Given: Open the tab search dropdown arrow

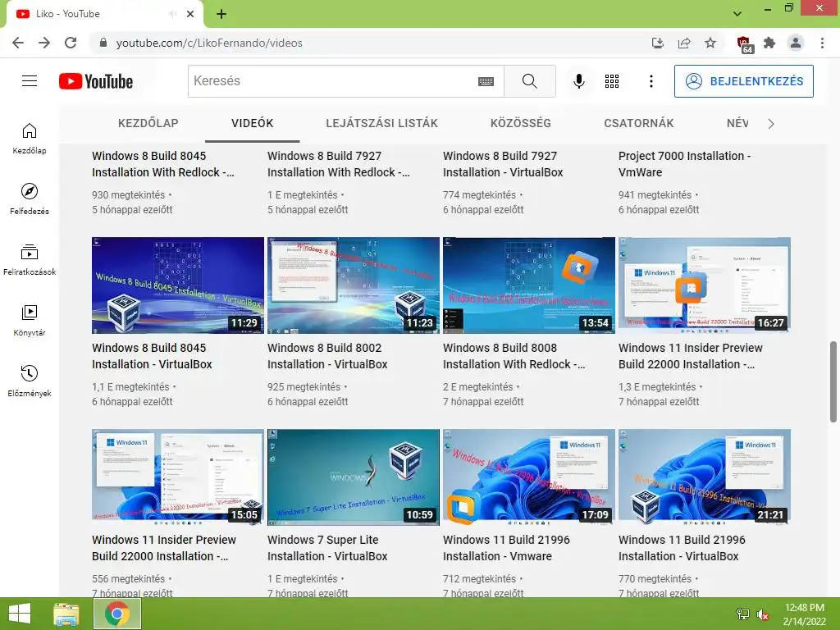Looking at the screenshot, I should tap(737, 14).
